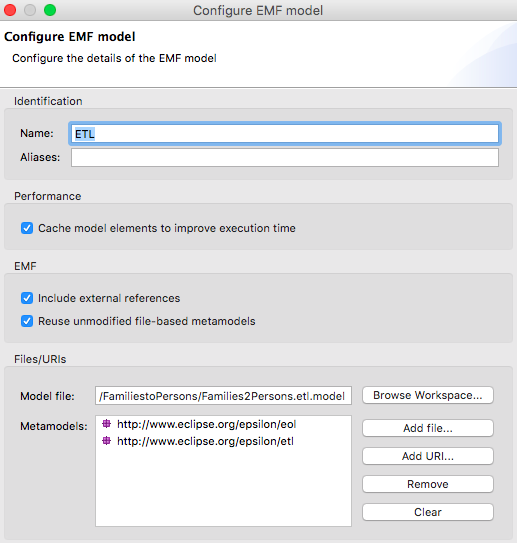Click the Model file path field

tap(223, 396)
